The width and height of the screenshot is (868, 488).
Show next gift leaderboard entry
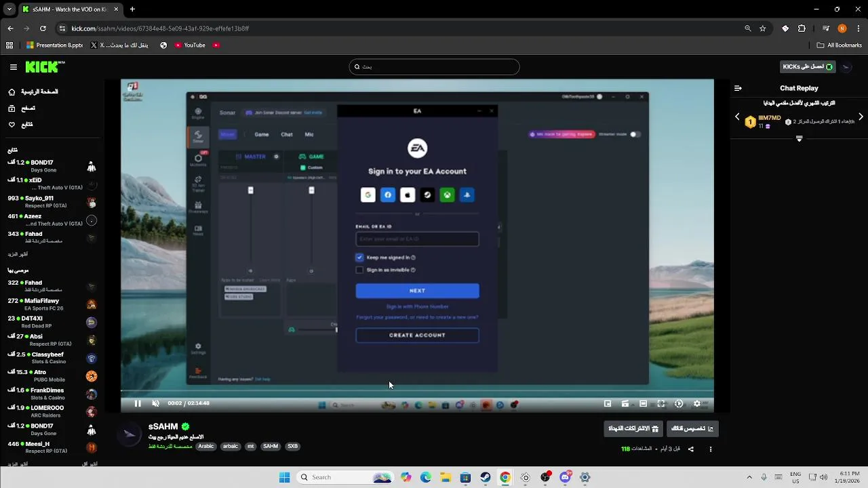[x=861, y=117]
